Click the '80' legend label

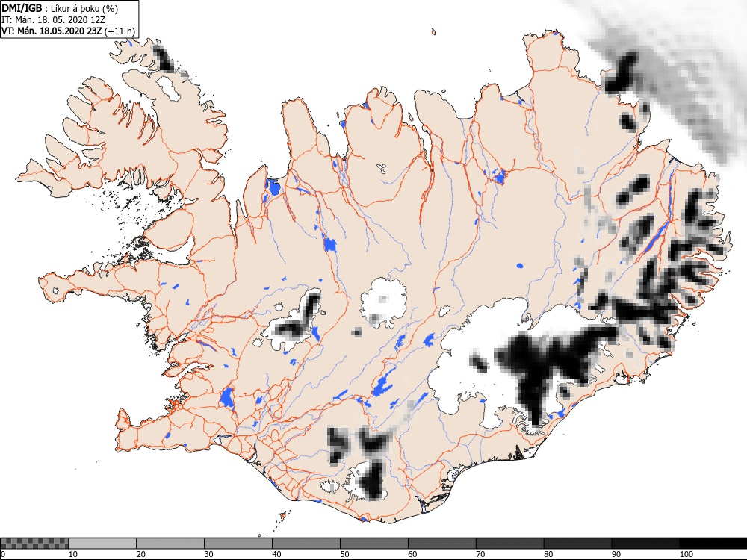[x=548, y=554]
